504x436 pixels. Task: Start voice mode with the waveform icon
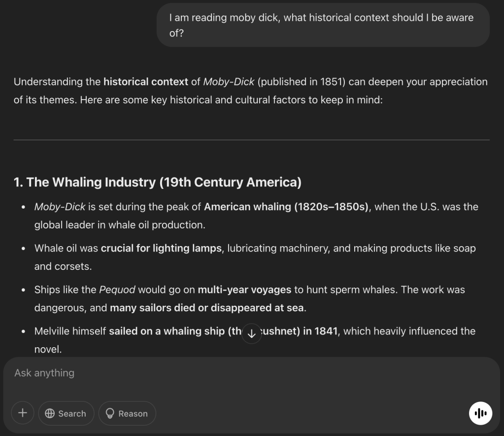[480, 413]
